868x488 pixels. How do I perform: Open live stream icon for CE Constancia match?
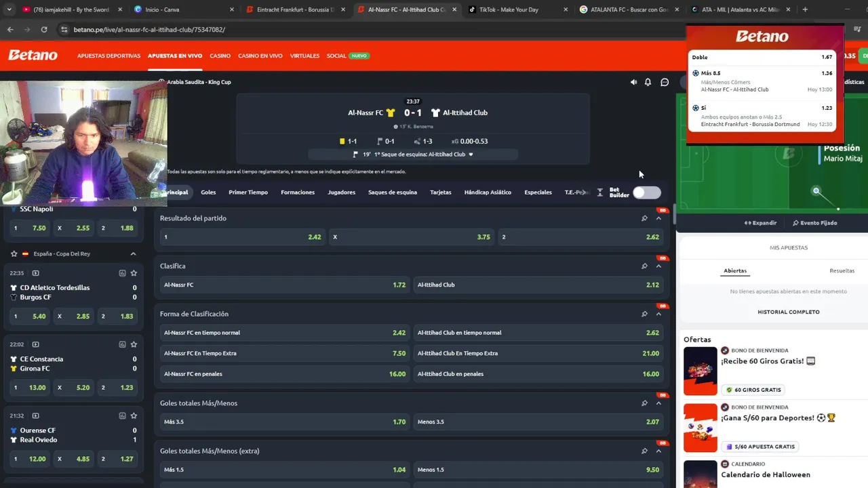(x=35, y=344)
